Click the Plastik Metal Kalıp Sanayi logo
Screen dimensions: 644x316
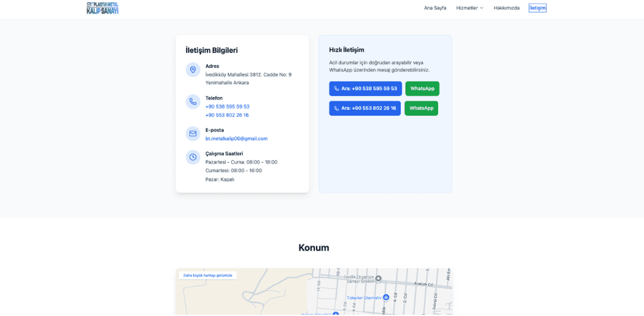(103, 8)
